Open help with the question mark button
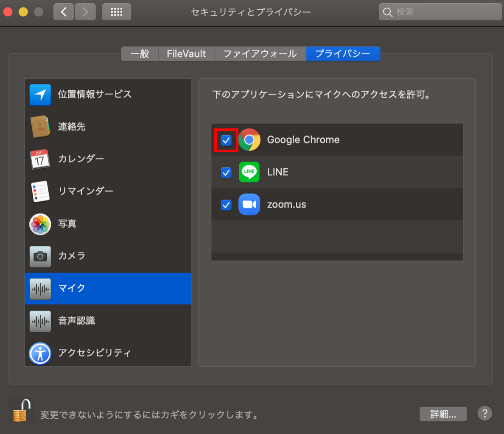This screenshot has height=434, width=504. point(485,414)
